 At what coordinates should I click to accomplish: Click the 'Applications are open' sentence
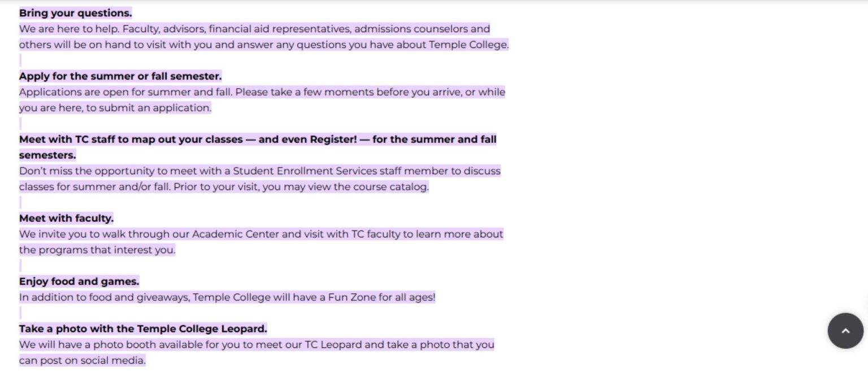pyautogui.click(x=125, y=92)
